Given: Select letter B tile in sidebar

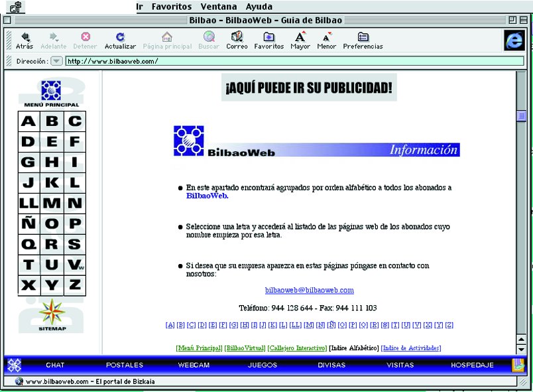Looking at the screenshot, I should point(52,121).
